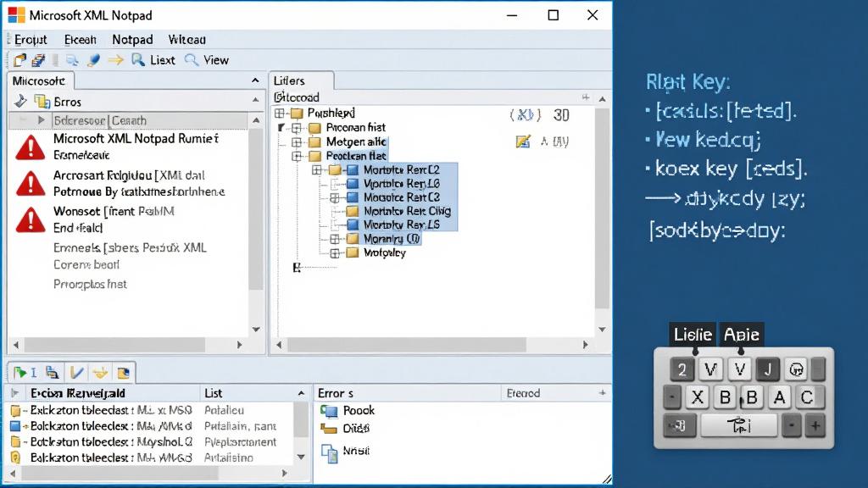
Task: Click the edit note icon in tree
Action: click(522, 141)
